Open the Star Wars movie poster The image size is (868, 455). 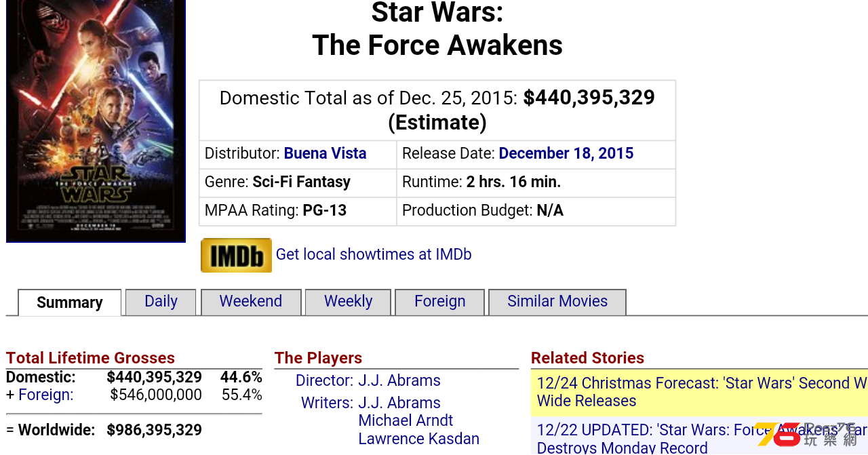click(96, 121)
